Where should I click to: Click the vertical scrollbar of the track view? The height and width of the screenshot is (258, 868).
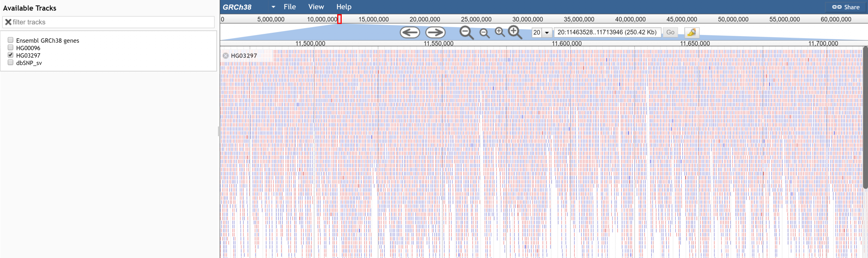click(x=865, y=117)
